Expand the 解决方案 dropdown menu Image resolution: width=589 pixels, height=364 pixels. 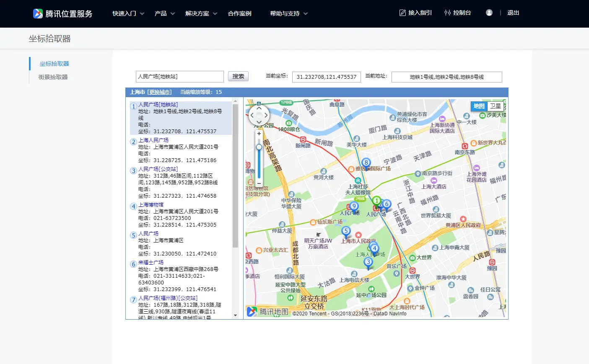tap(201, 13)
